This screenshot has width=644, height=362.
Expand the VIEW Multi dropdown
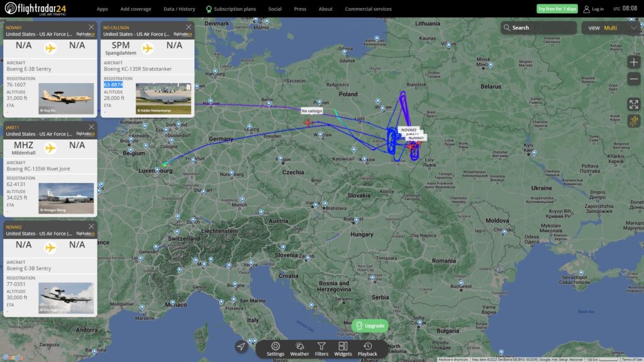610,28
